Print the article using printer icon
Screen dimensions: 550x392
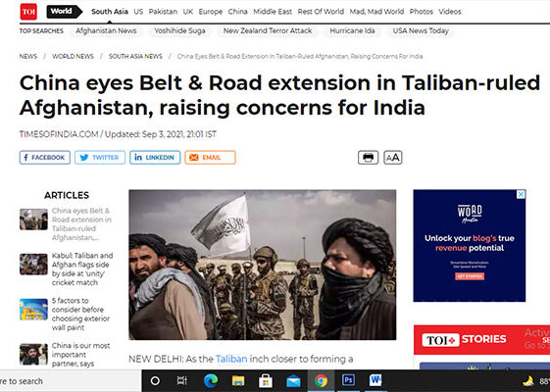point(368,158)
